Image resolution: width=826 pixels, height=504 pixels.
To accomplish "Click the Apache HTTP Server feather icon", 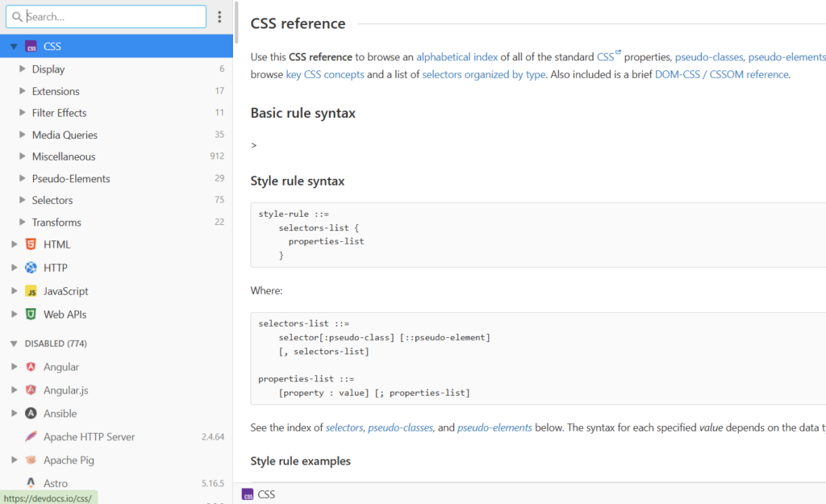I will [31, 437].
